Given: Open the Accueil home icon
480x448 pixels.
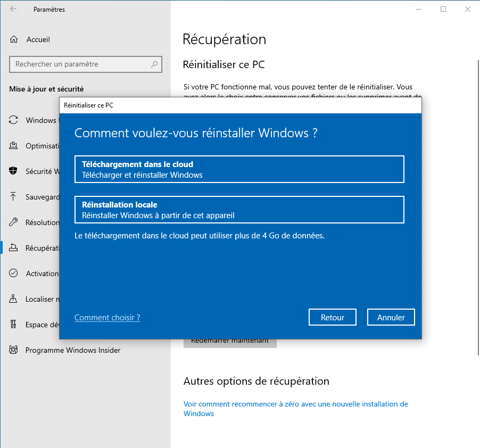Looking at the screenshot, I should [x=14, y=39].
